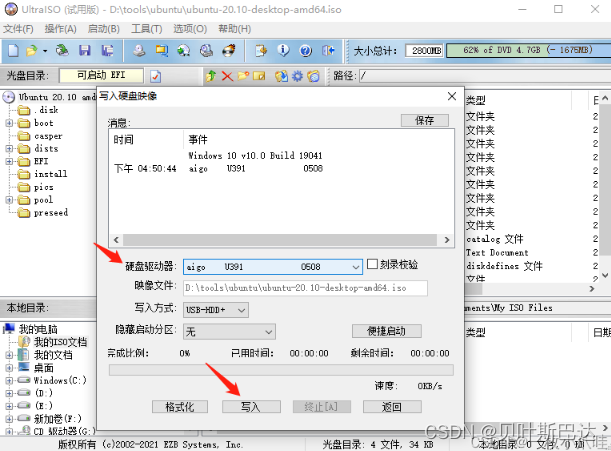Click the Save As icon
611x451 pixels.
pos(107,50)
